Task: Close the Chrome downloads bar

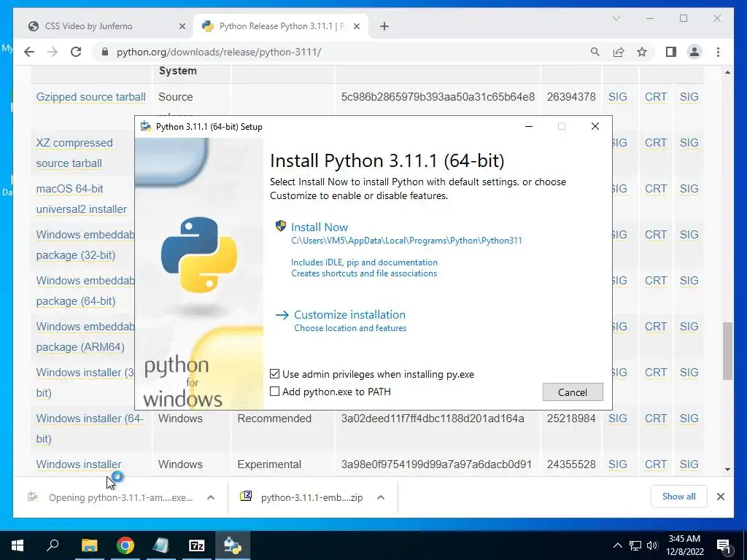Action: point(720,497)
